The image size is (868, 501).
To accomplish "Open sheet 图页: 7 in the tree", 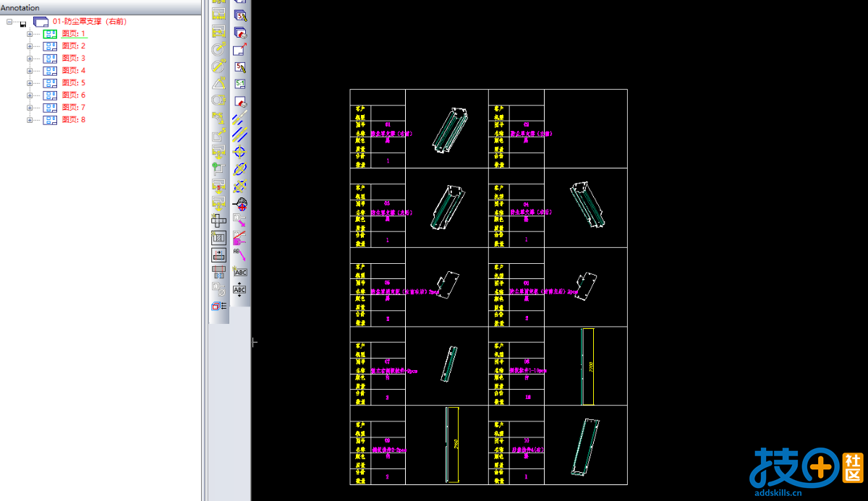I will click(74, 108).
